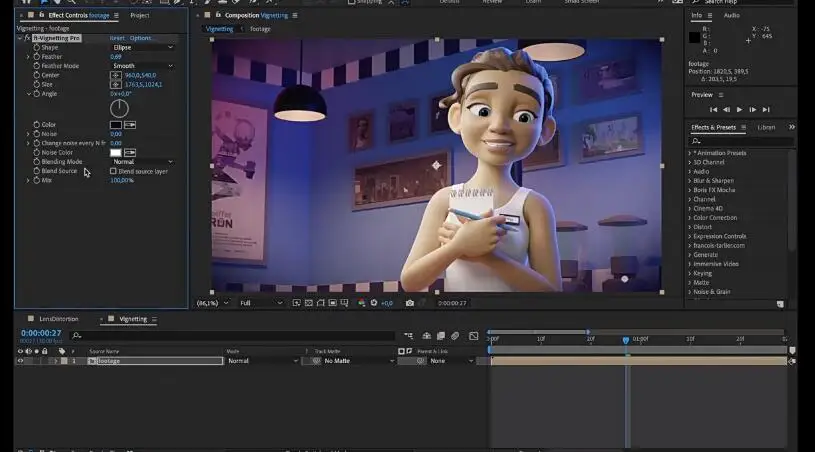Click Reset for R-Vignetting Pro effect

(116, 38)
